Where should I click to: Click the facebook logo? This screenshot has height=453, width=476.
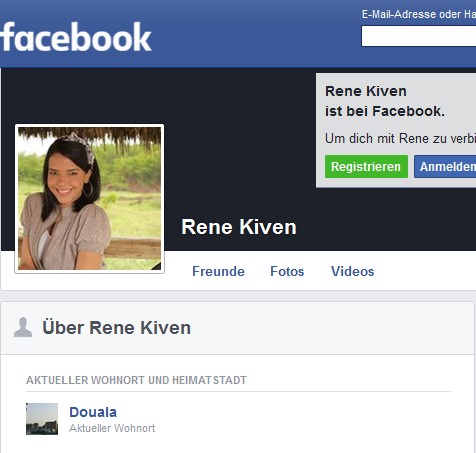pyautogui.click(x=76, y=37)
